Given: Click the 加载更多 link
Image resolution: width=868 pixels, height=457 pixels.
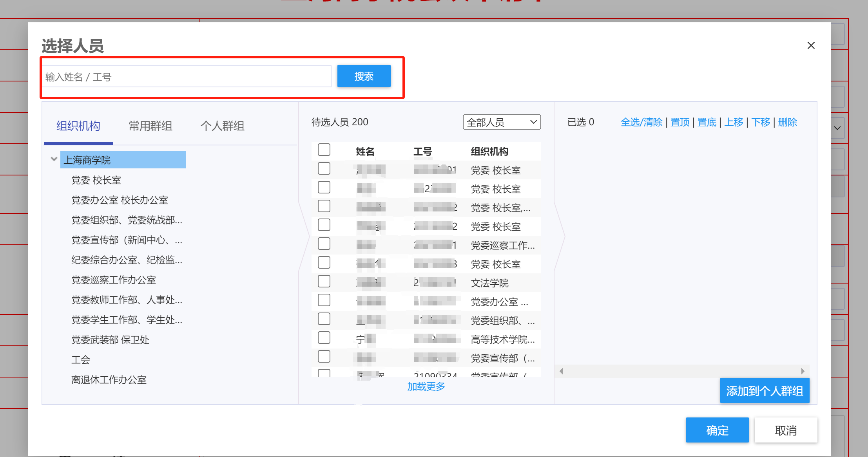Looking at the screenshot, I should 426,387.
